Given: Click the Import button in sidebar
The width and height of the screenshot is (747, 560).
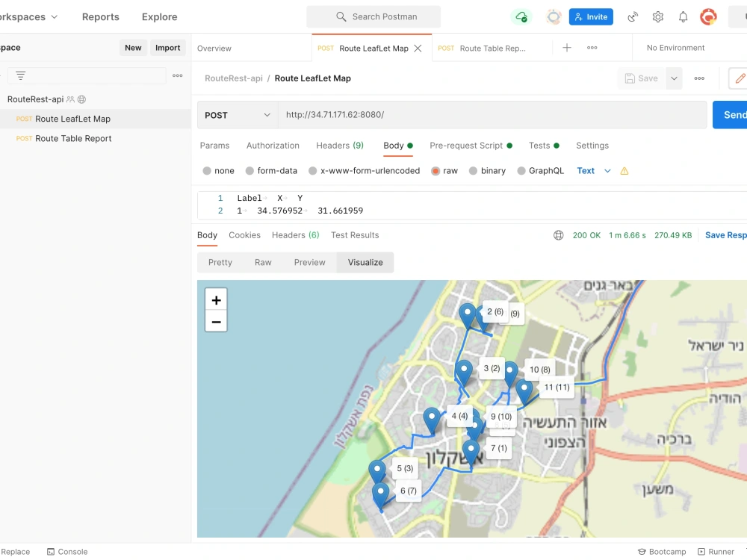Looking at the screenshot, I should pos(168,47).
